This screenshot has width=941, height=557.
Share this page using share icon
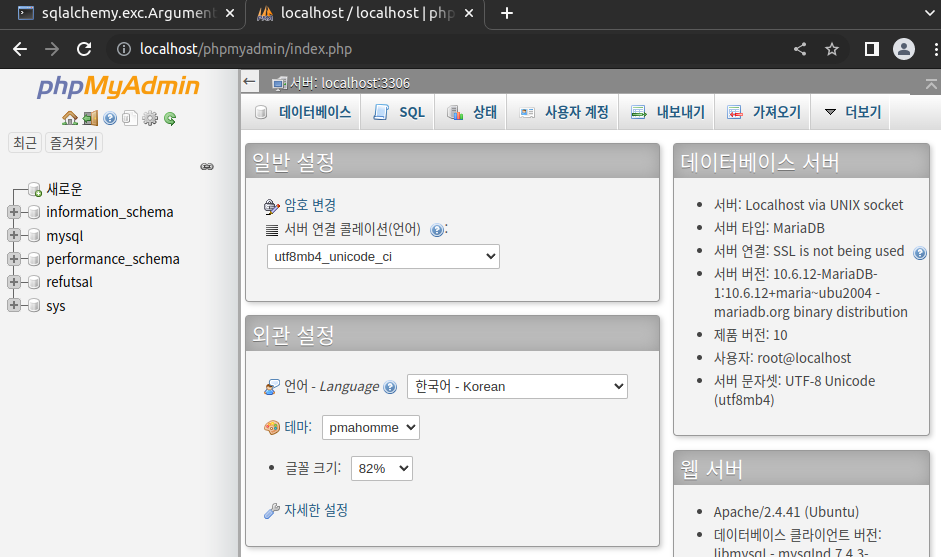pos(799,49)
